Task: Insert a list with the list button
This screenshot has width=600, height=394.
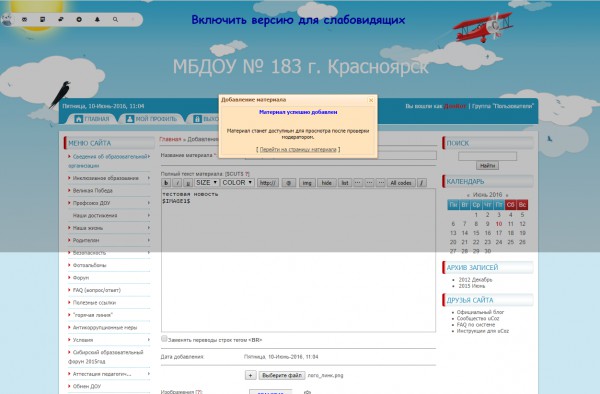Action: [x=345, y=183]
